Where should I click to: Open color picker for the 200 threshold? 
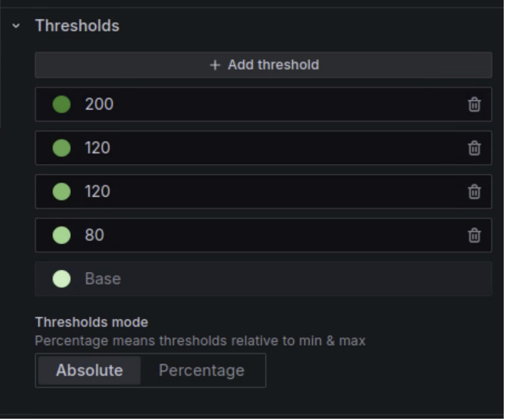(x=62, y=104)
